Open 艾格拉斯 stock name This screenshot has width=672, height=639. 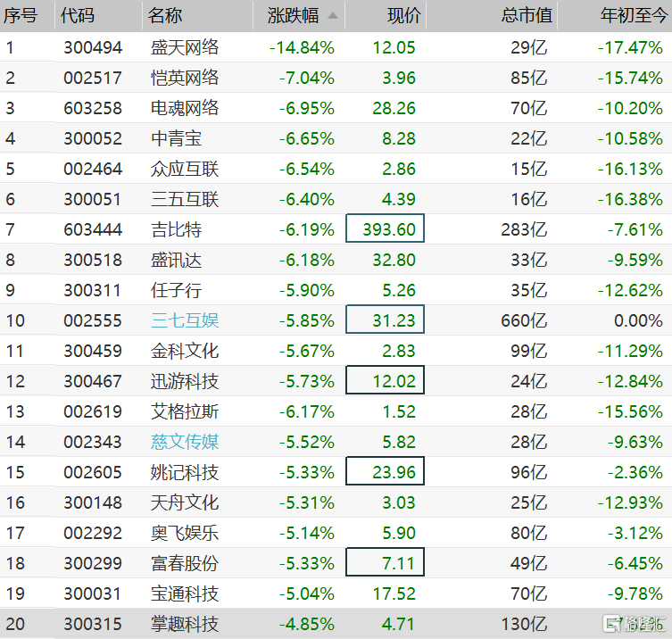point(185,411)
